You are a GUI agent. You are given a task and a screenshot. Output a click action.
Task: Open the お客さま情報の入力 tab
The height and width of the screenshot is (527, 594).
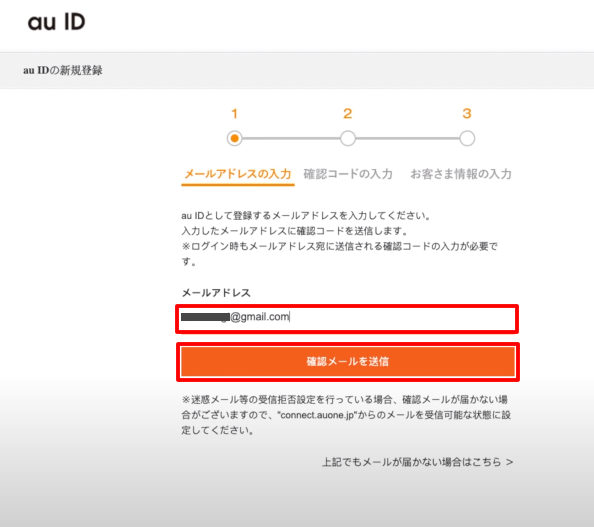(461, 174)
